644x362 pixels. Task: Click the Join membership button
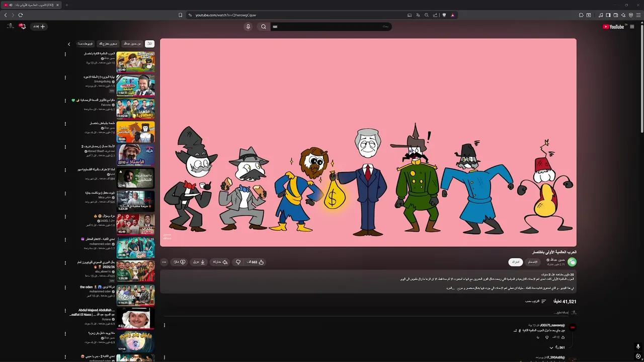pos(533,262)
